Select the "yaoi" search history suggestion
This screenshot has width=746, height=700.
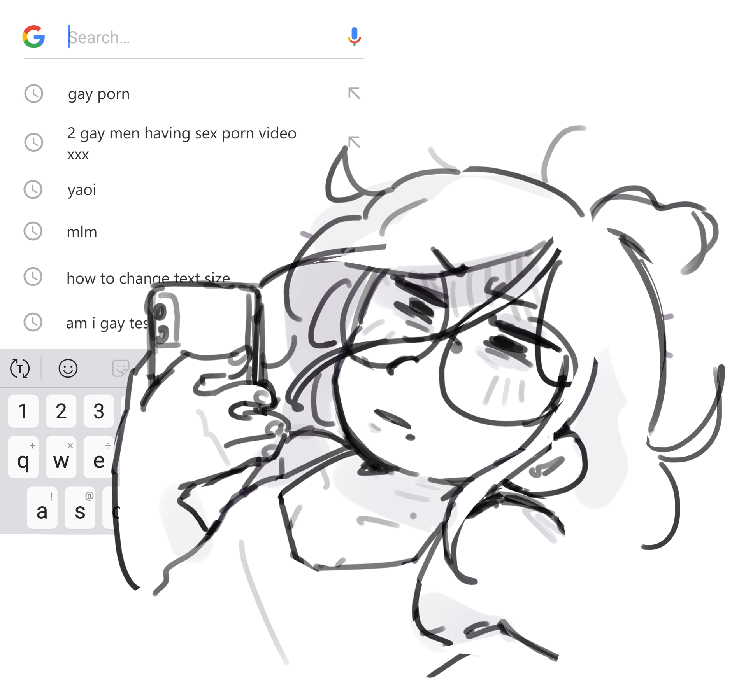(81, 190)
